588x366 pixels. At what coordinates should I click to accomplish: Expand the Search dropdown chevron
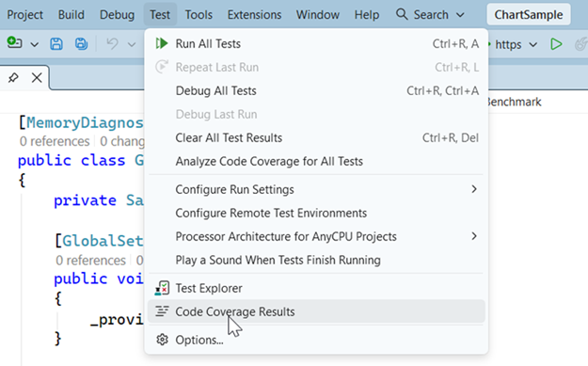click(x=460, y=15)
